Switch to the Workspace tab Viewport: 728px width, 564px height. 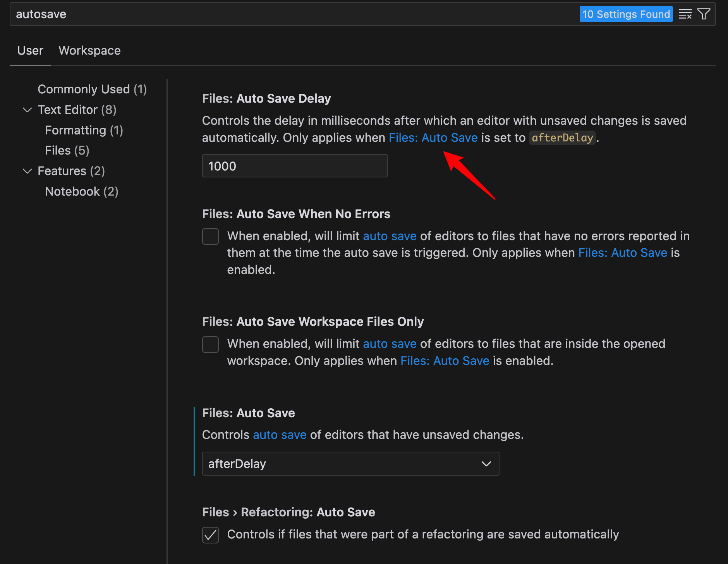[89, 50]
